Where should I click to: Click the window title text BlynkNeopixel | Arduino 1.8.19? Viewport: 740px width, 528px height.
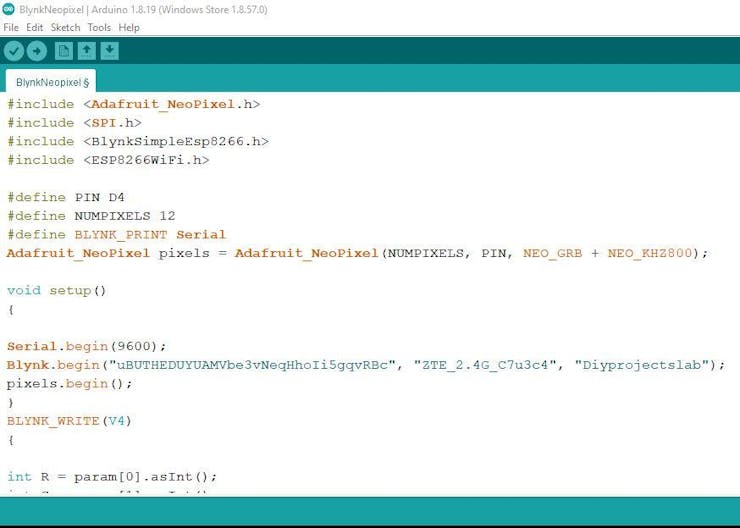click(143, 9)
